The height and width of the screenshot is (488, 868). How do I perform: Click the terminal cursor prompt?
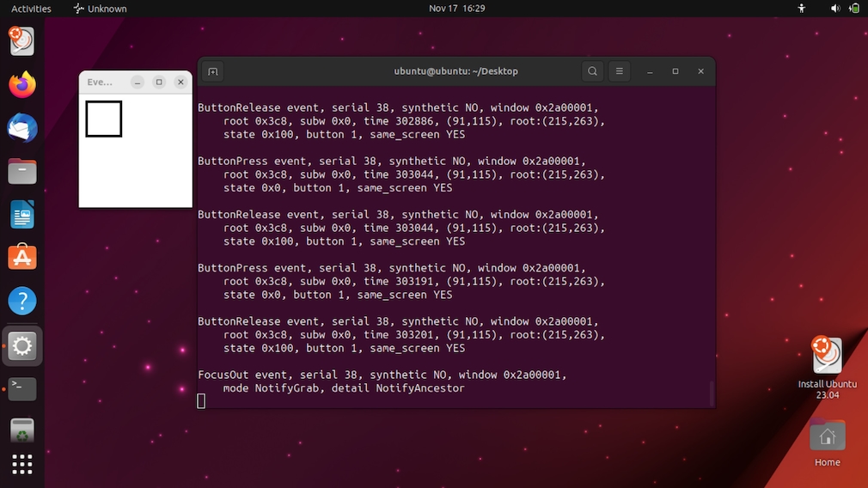pyautogui.click(x=201, y=401)
